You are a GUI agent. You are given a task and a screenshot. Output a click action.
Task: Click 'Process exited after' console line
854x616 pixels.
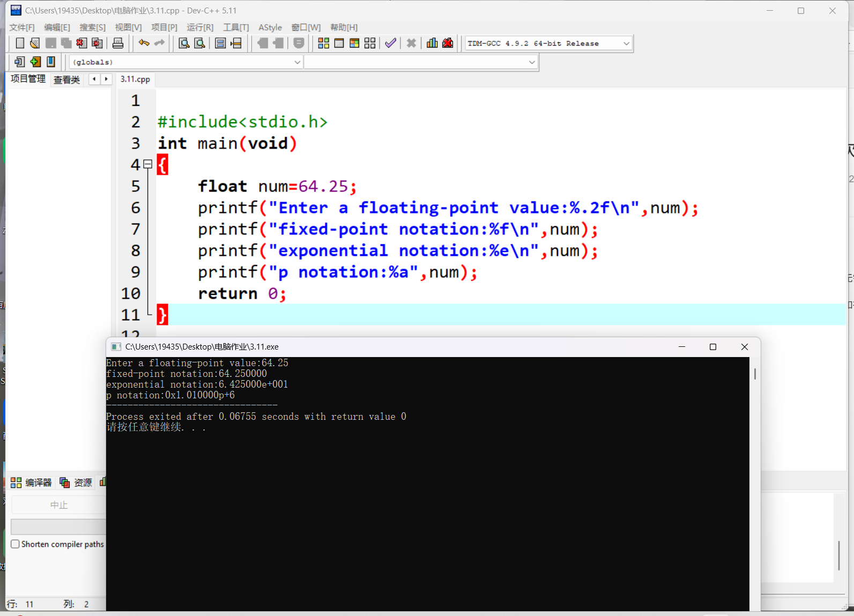click(256, 417)
